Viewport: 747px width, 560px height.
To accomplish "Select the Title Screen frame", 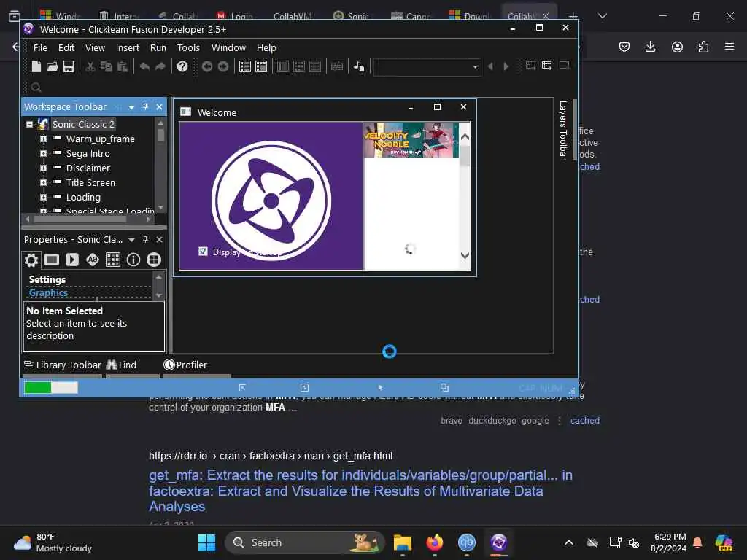I will click(x=90, y=182).
